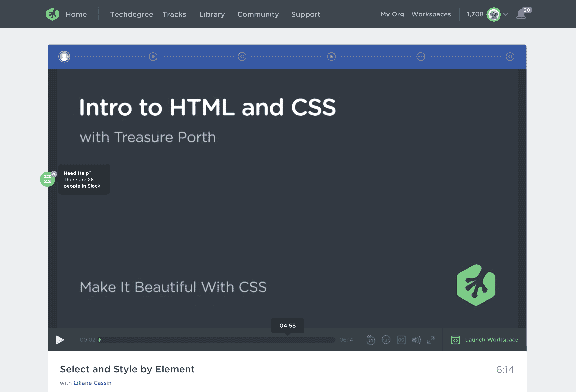
Task: Open the playback speed control
Action: point(386,340)
